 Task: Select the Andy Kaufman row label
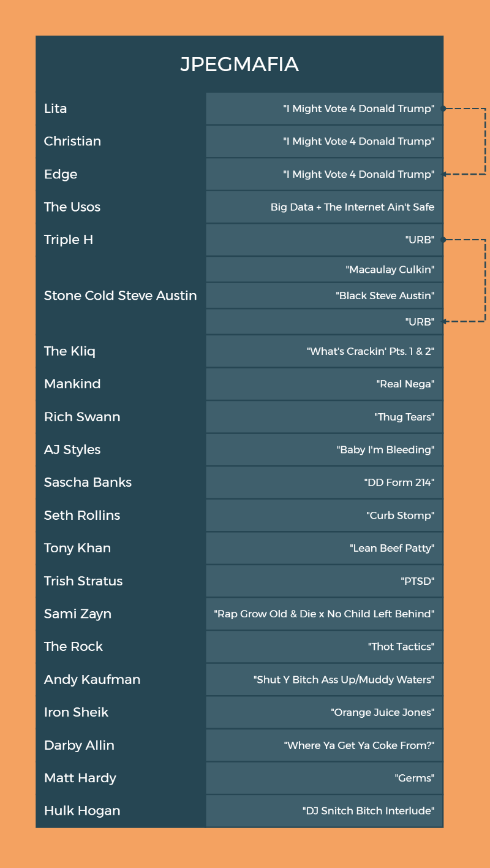(92, 679)
